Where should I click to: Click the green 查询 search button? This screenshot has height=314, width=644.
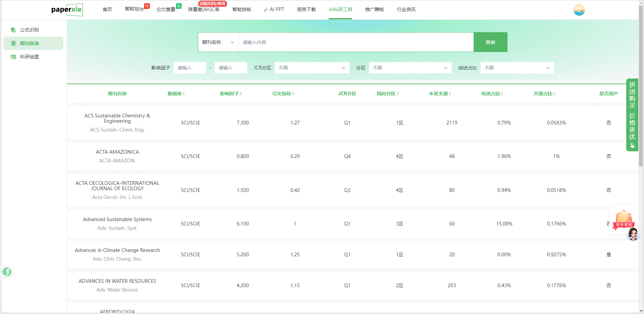pyautogui.click(x=490, y=42)
